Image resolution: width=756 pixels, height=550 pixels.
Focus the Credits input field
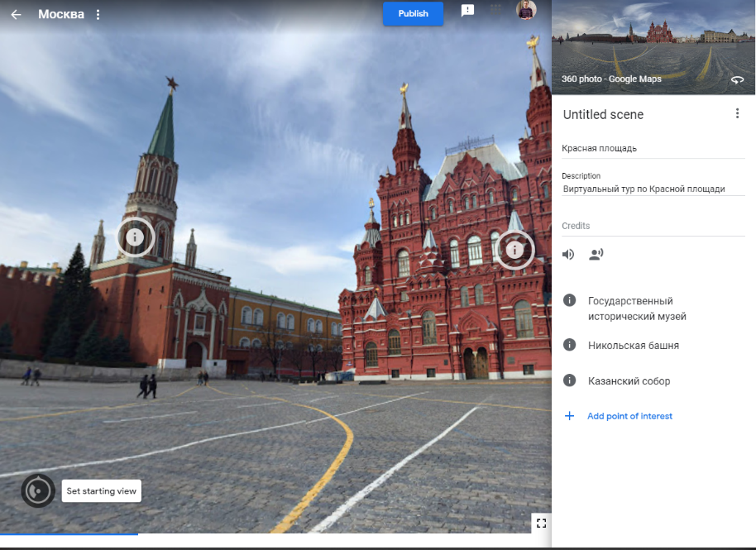(653, 226)
